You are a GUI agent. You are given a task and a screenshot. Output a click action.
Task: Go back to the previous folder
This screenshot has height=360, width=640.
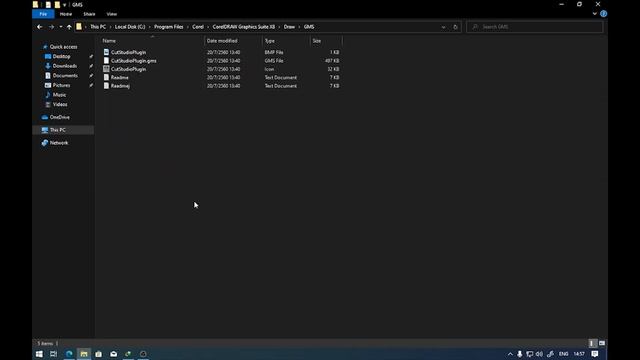40,27
